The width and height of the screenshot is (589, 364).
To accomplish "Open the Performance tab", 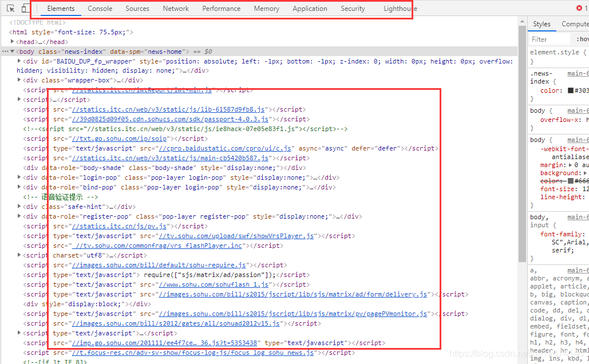I will pos(222,8).
